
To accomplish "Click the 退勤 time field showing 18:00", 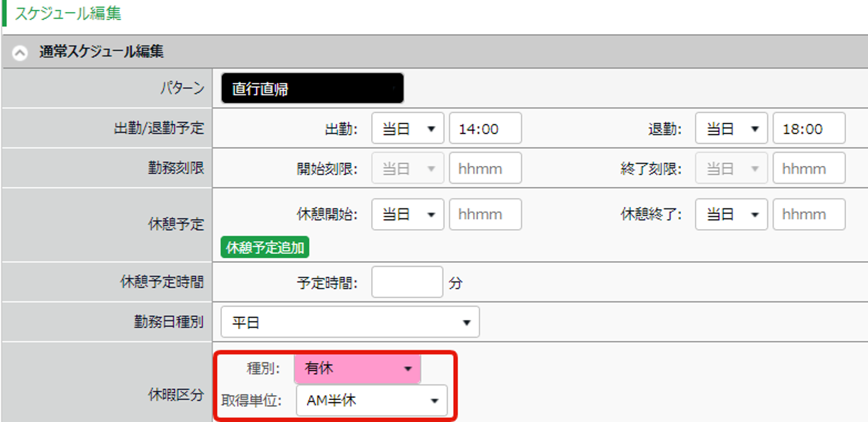I will pos(808,128).
